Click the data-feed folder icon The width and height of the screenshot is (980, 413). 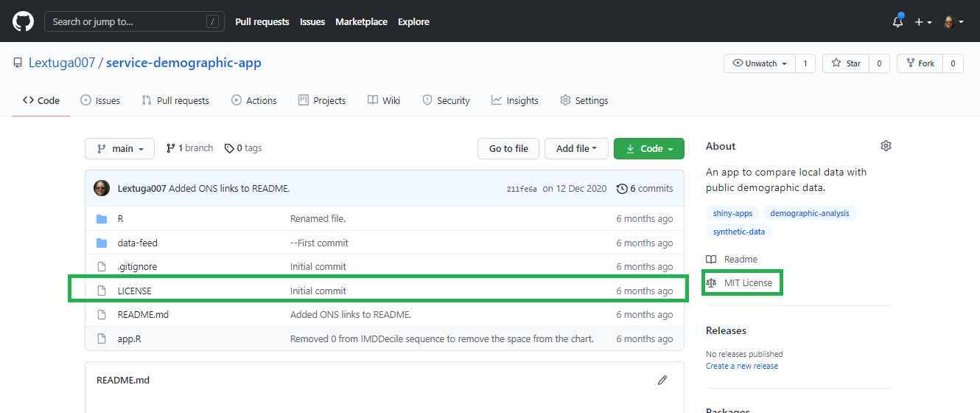pos(102,243)
